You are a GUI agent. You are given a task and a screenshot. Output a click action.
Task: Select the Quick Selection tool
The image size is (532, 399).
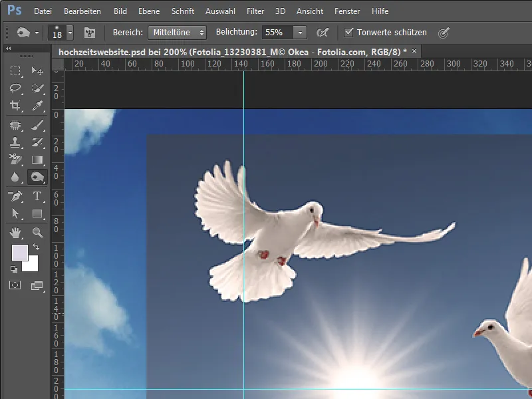click(37, 88)
